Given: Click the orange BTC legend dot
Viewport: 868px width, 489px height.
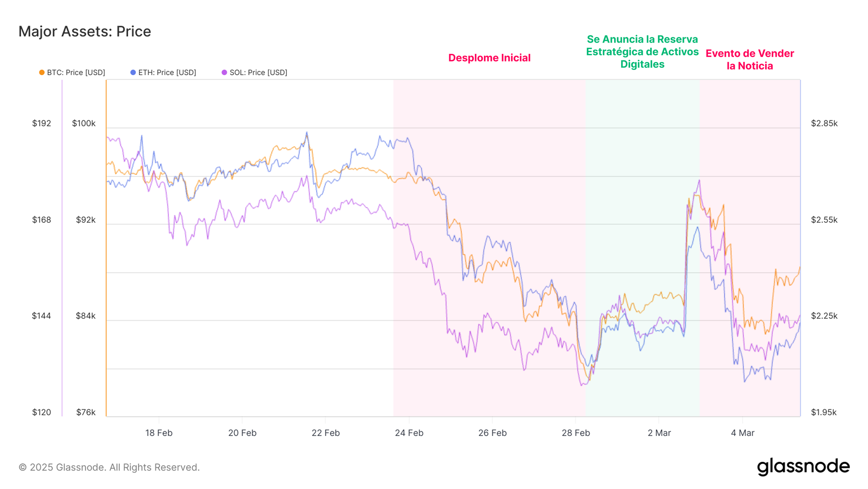Looking at the screenshot, I should [x=42, y=73].
